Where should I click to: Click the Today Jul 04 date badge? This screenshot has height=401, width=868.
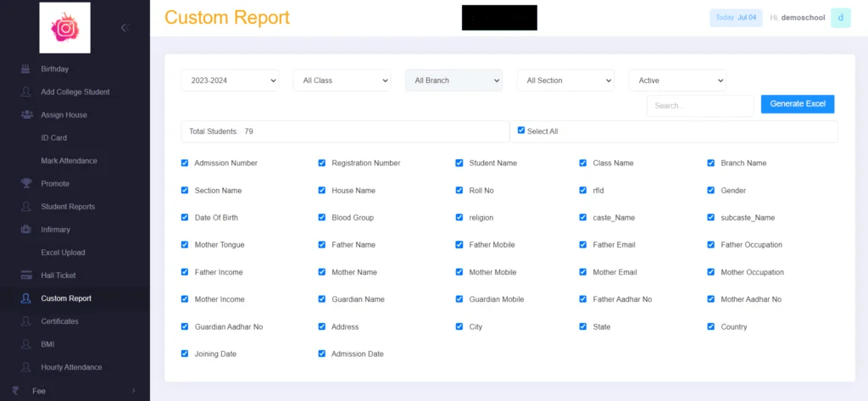735,18
